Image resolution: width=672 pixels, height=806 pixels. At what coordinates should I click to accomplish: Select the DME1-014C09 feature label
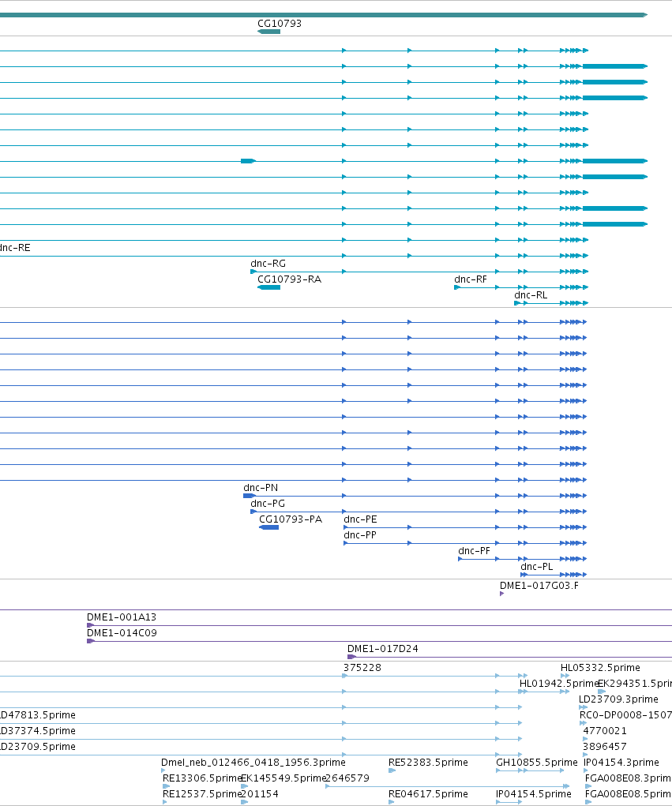pos(122,633)
